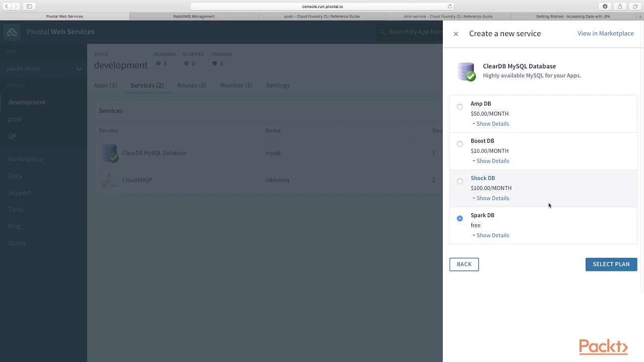Viewport: 644px width, 362px height.
Task: Open the View in Marketplace link
Action: point(606,33)
